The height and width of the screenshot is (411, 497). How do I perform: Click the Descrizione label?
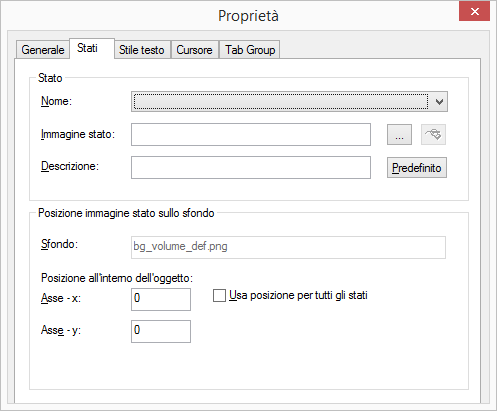click(70, 166)
